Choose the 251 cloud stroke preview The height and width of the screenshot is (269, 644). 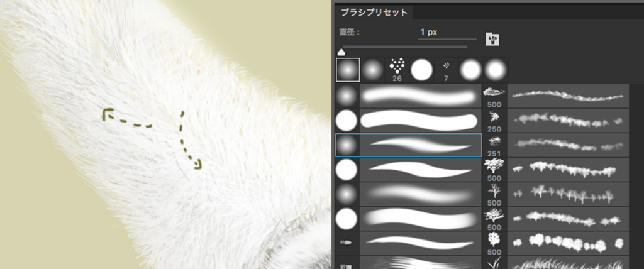(568, 145)
